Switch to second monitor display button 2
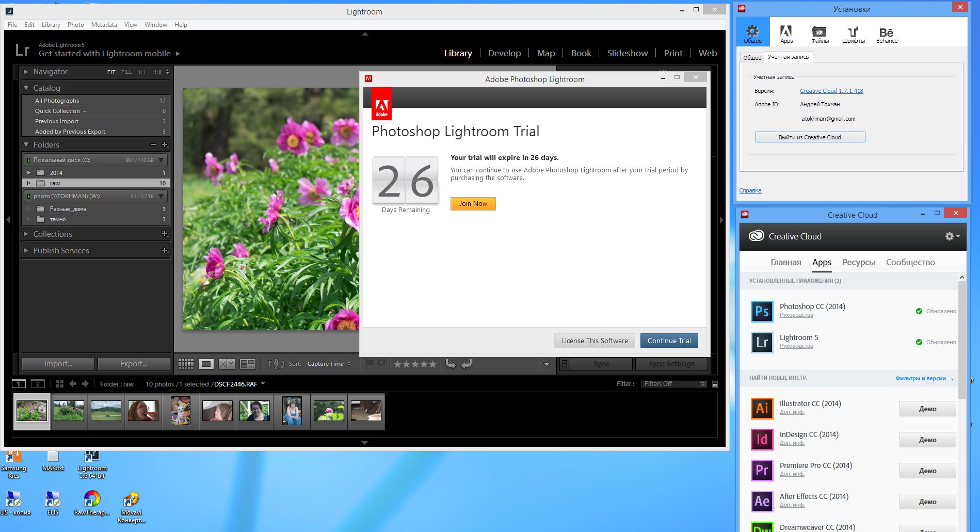980x532 pixels. [38, 384]
